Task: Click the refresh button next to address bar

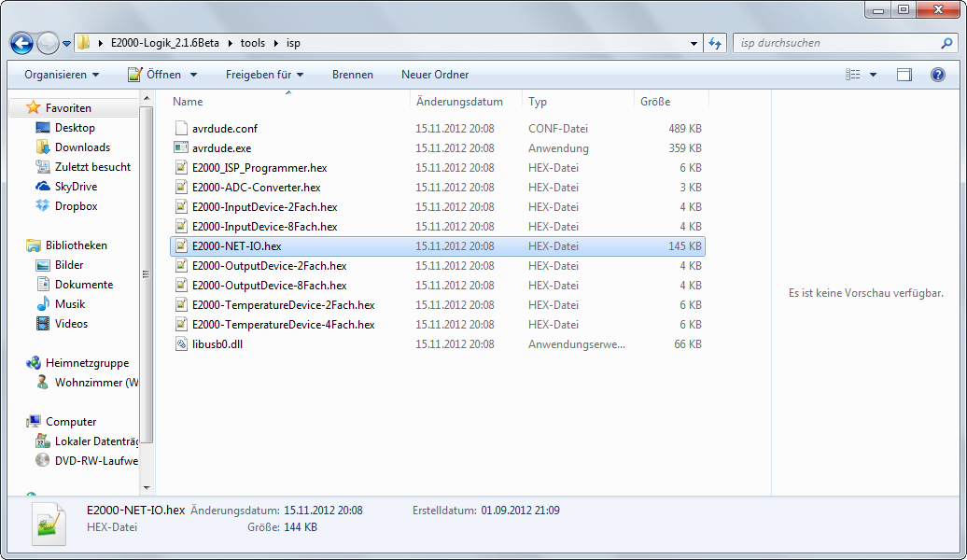Action: tap(715, 43)
